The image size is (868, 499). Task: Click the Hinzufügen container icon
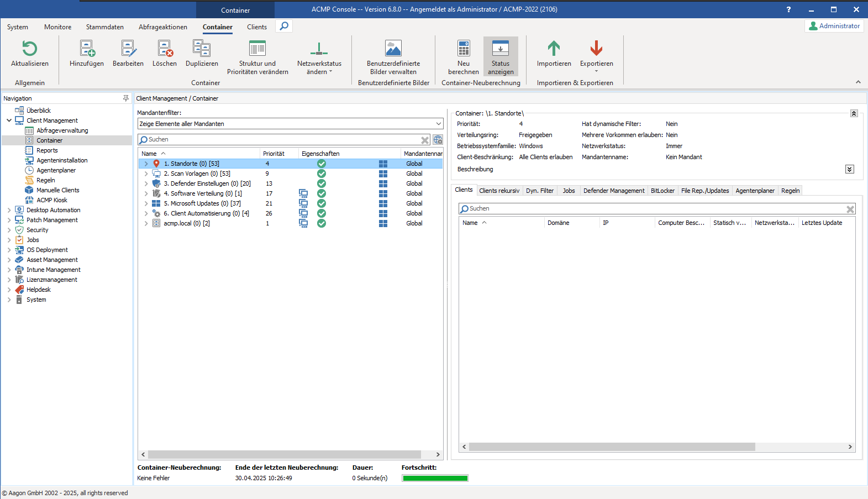(87, 49)
